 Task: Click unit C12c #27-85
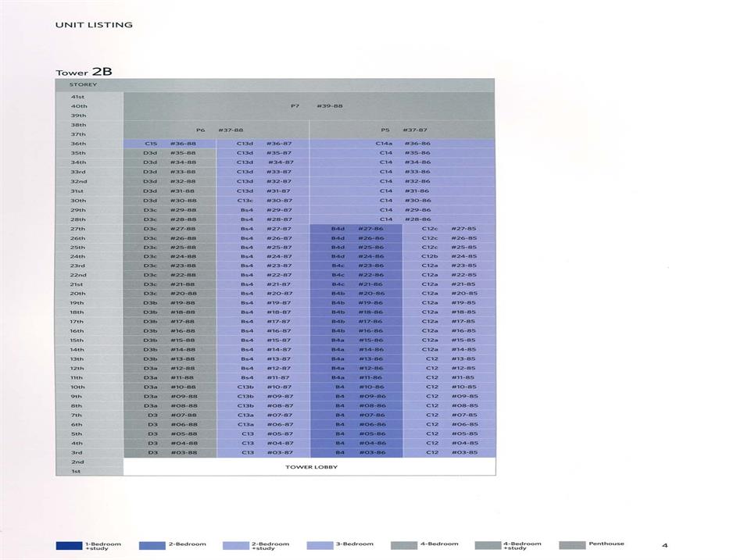[449, 229]
